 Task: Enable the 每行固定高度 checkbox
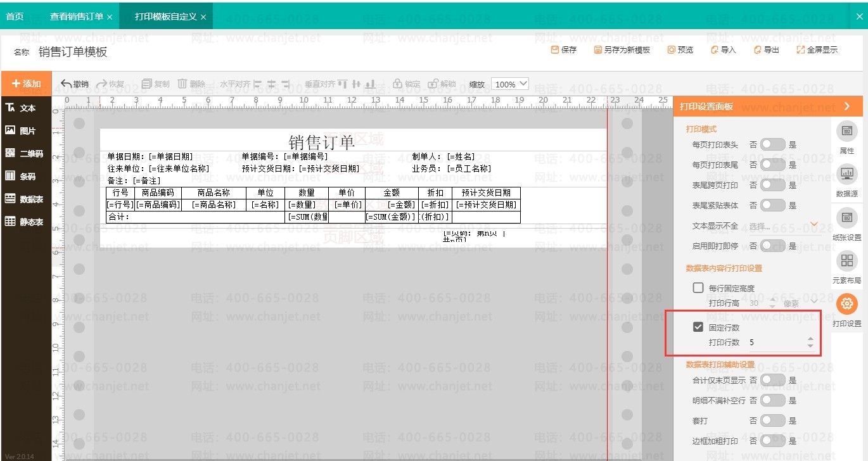coord(698,288)
